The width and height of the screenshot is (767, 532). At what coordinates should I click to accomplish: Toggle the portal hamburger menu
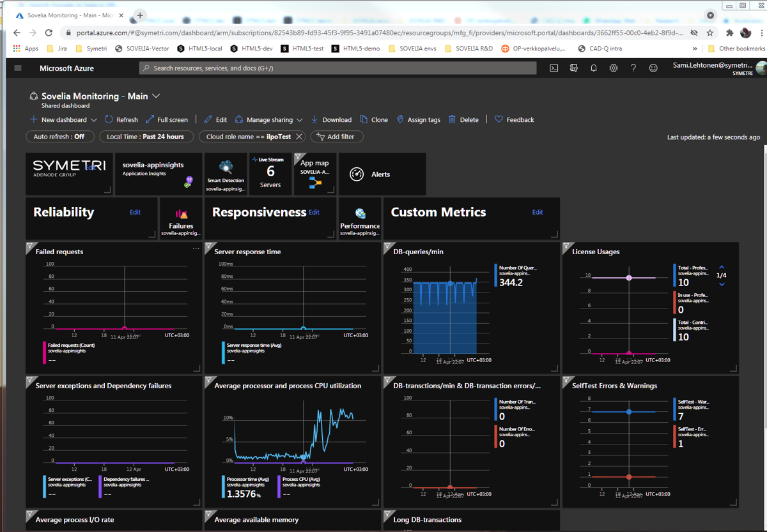[17, 68]
